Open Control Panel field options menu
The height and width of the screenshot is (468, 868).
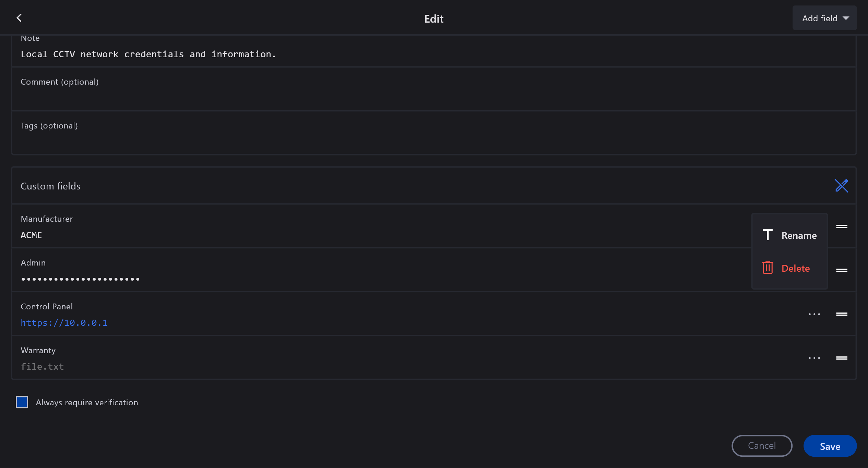tap(814, 314)
